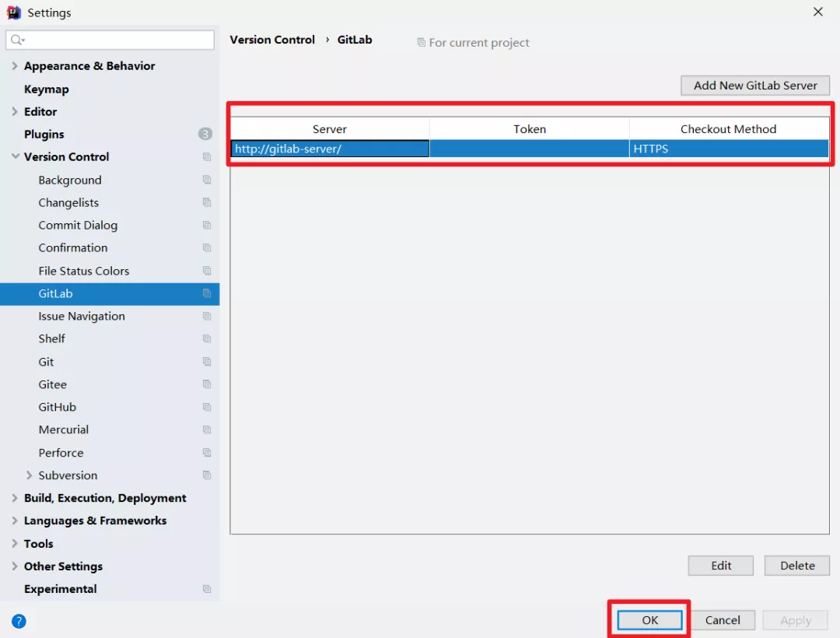
Task: Click Version Control breadcrumb link
Action: [272, 40]
